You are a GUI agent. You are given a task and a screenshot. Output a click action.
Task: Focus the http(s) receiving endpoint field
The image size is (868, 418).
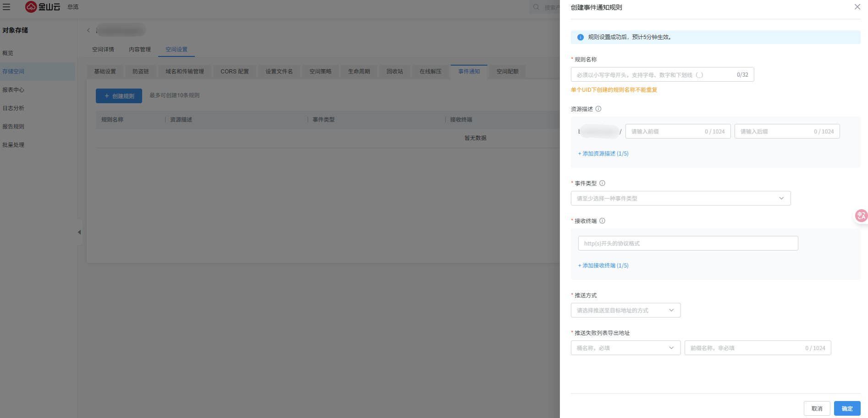click(x=688, y=243)
